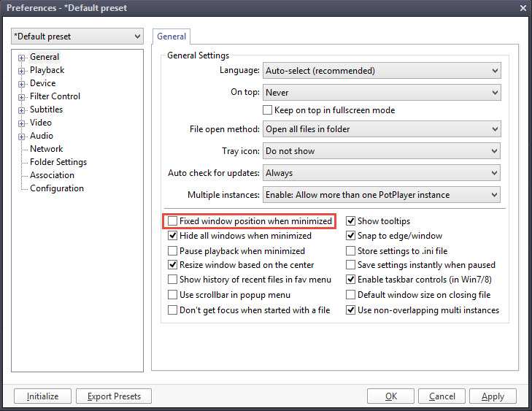Switch to the General tab

[171, 36]
